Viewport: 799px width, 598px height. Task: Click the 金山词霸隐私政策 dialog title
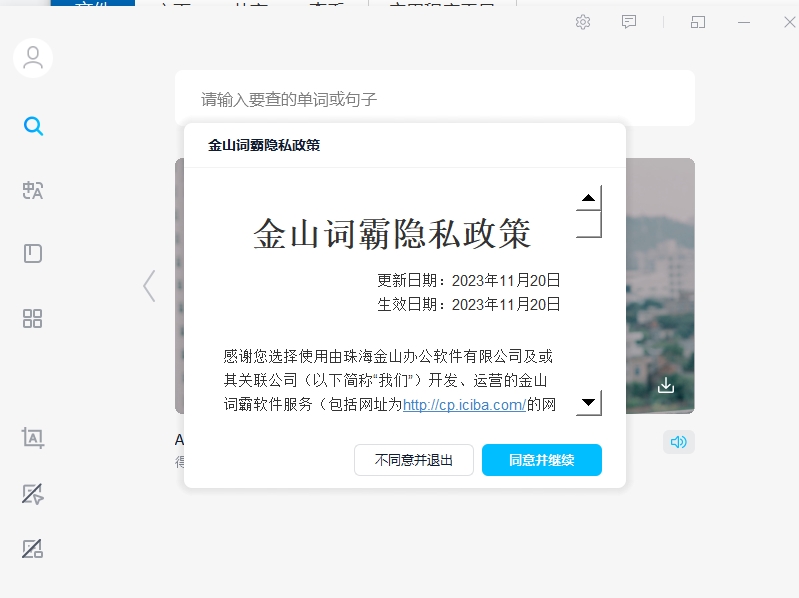(x=264, y=145)
